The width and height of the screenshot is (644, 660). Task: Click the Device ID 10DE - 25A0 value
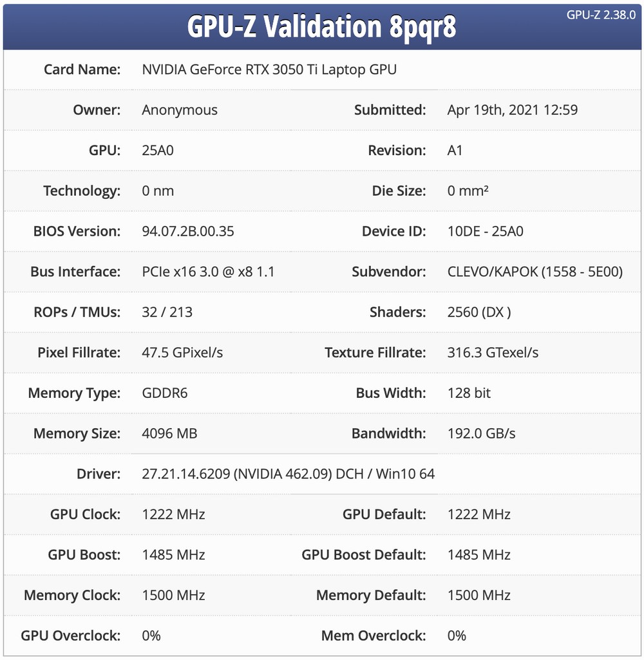485,231
